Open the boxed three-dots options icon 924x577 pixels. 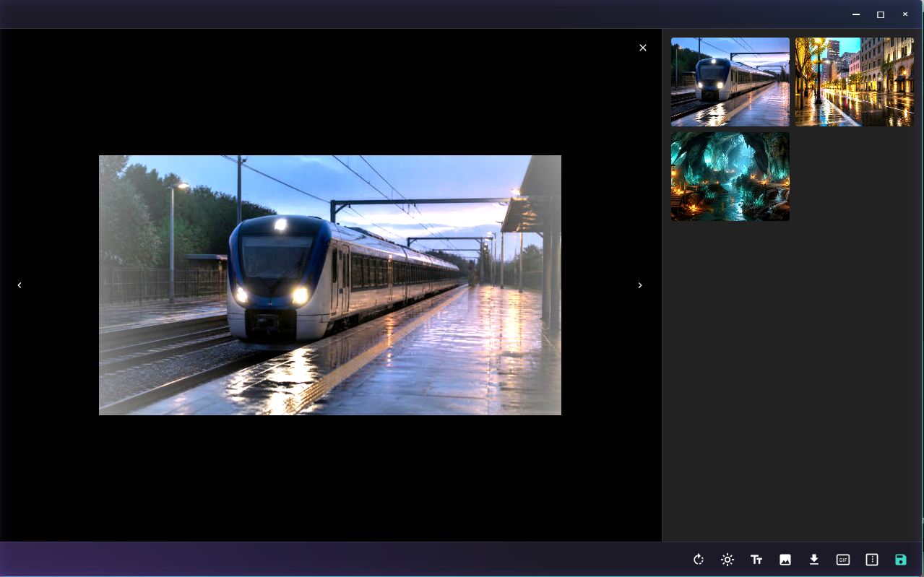[x=872, y=560]
